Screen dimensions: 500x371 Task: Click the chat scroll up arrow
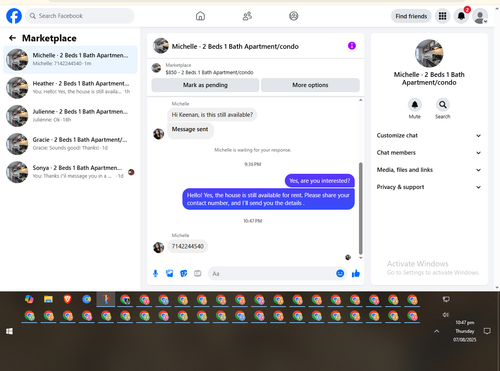tap(360, 100)
